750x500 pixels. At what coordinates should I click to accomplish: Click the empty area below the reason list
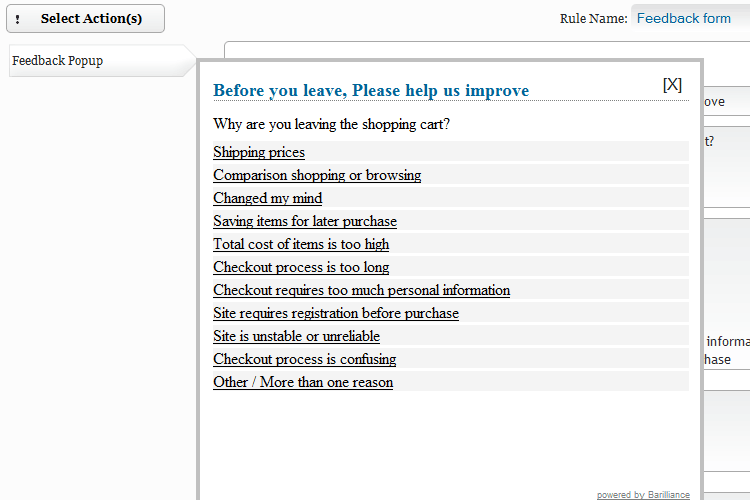tap(451, 440)
